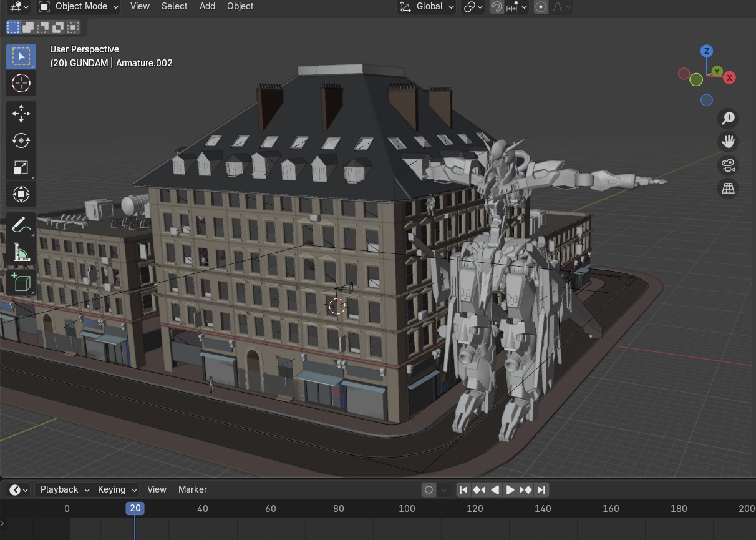Activate the Transform tool
The image size is (756, 540).
pos(21,194)
